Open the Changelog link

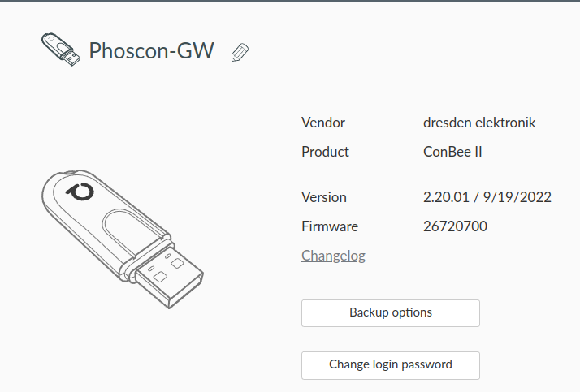pos(333,256)
